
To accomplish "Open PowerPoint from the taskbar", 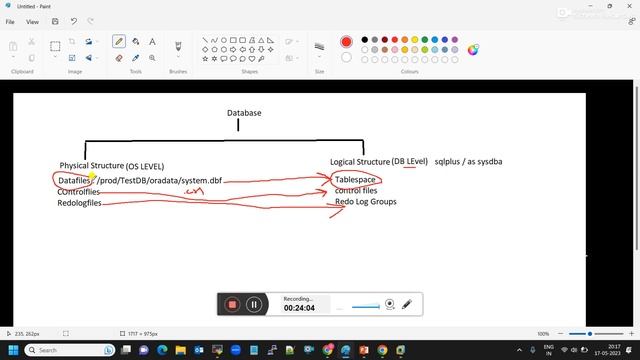I will (x=364, y=350).
